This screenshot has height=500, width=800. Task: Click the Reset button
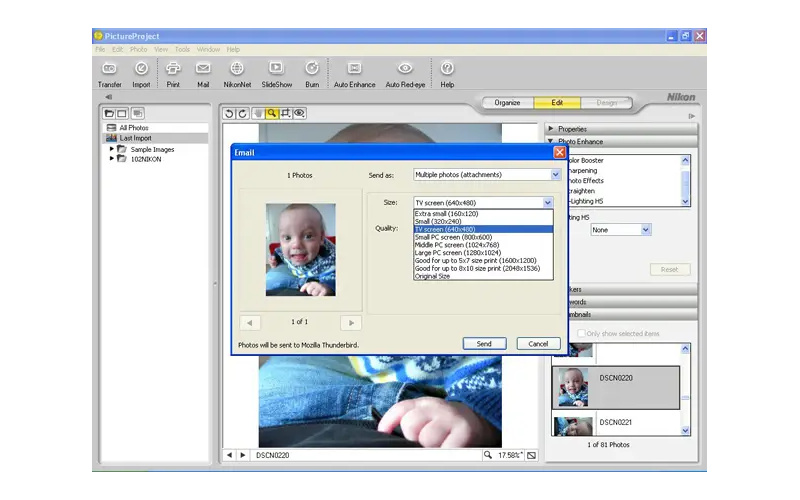coord(669,269)
